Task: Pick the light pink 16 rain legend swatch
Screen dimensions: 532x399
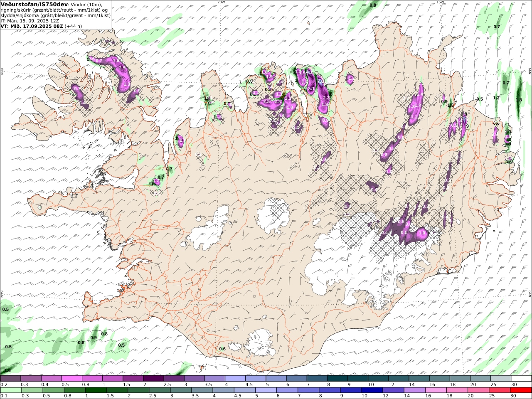Action: pos(436,390)
